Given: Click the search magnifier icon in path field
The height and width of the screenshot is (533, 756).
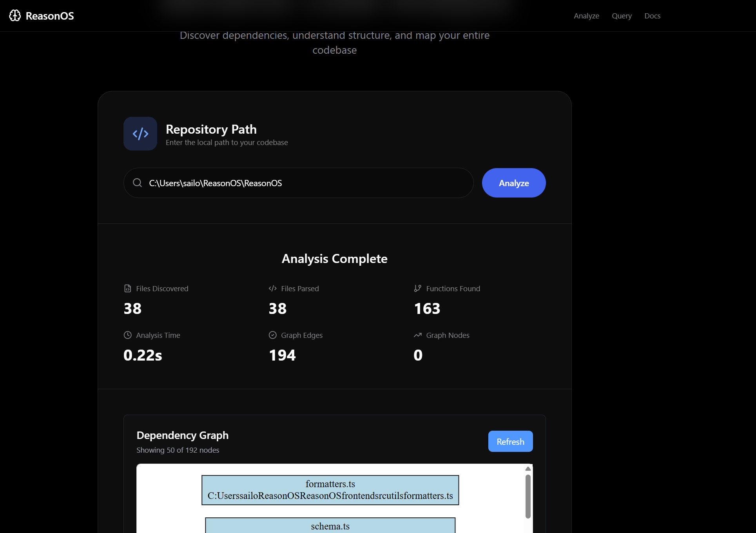Looking at the screenshot, I should pyautogui.click(x=137, y=183).
